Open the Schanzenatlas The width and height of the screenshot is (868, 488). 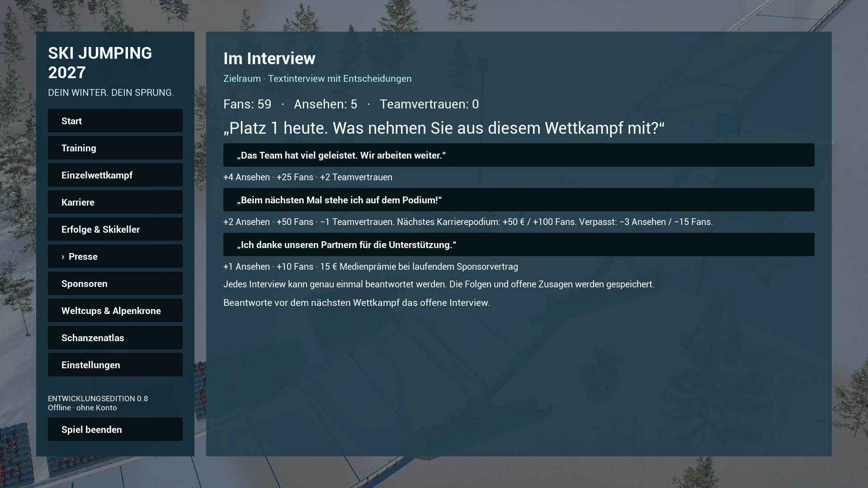115,338
